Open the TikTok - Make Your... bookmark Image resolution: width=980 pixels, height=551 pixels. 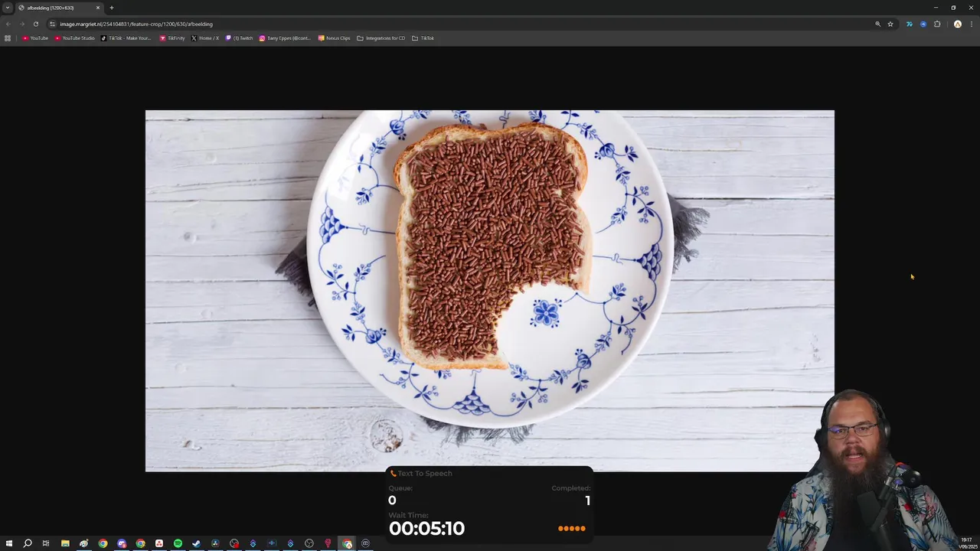pyautogui.click(x=126, y=38)
